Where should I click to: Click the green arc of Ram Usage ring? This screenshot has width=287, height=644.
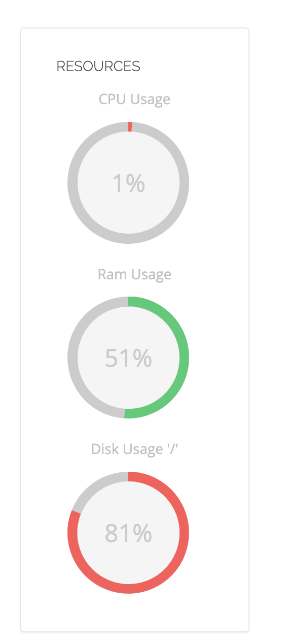pos(184,358)
